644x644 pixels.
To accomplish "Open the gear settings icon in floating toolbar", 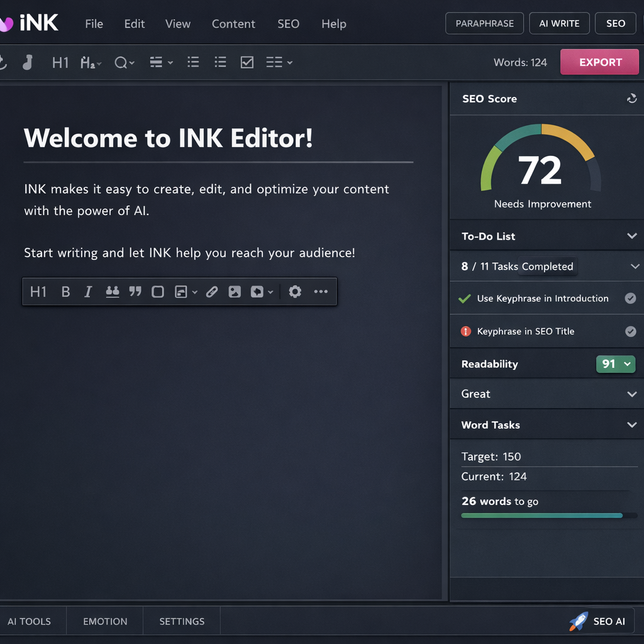I will click(x=295, y=291).
